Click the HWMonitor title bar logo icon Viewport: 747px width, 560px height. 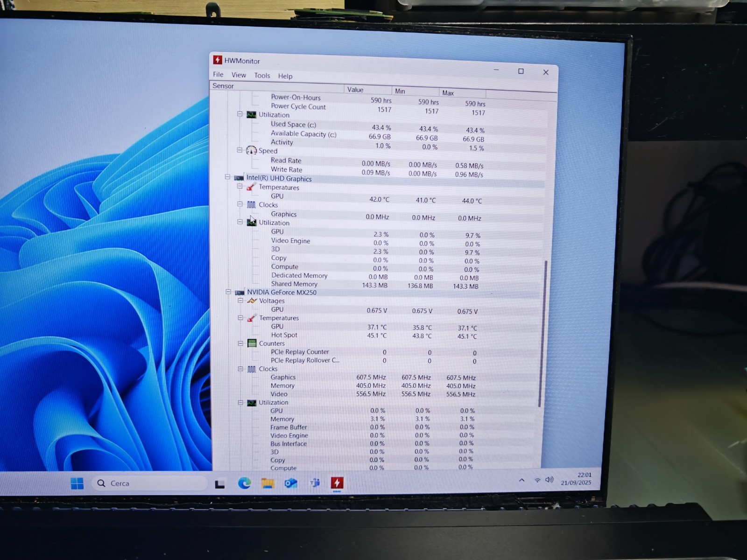(218, 60)
